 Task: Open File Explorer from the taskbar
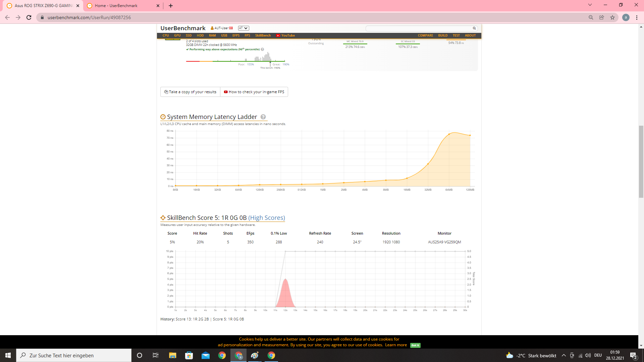[x=172, y=355]
